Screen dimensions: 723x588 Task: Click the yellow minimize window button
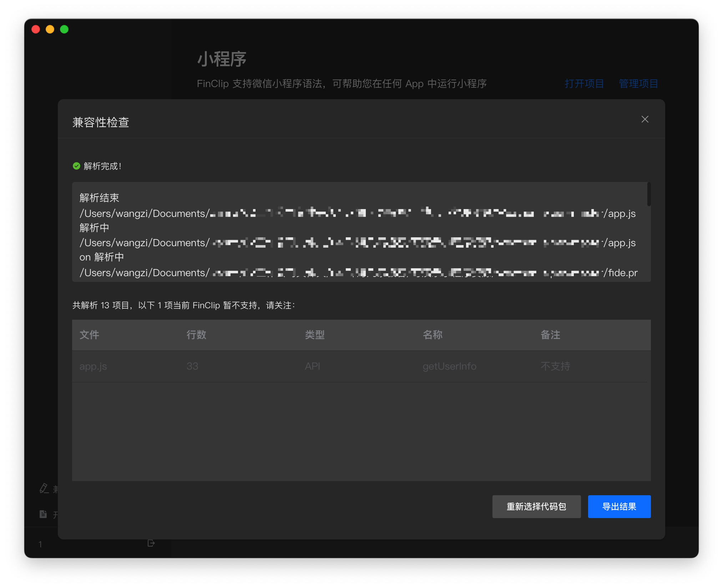50,29
